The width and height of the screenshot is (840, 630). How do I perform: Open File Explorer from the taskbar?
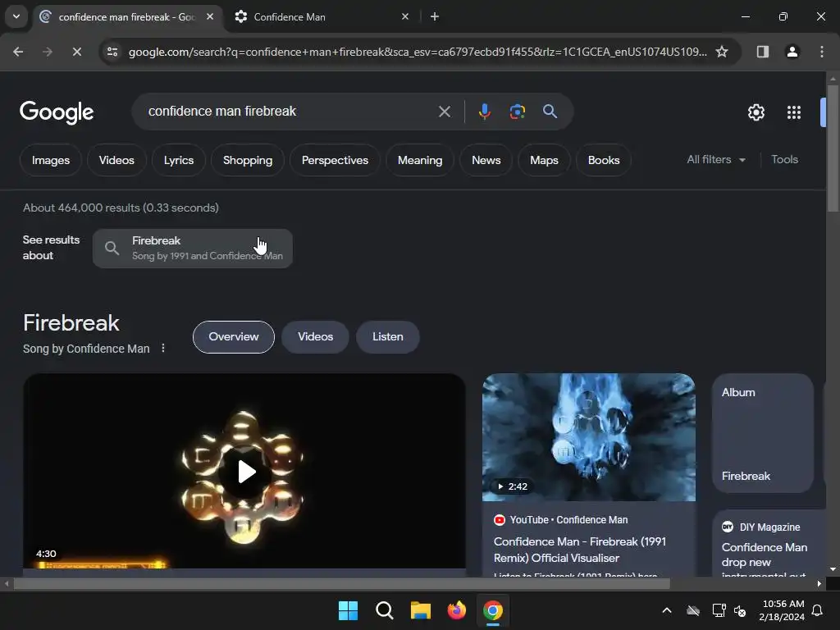coord(421,610)
